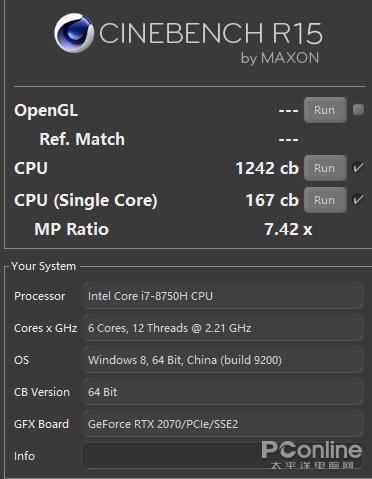Click the CB Version field
The image size is (372, 479).
click(x=223, y=392)
